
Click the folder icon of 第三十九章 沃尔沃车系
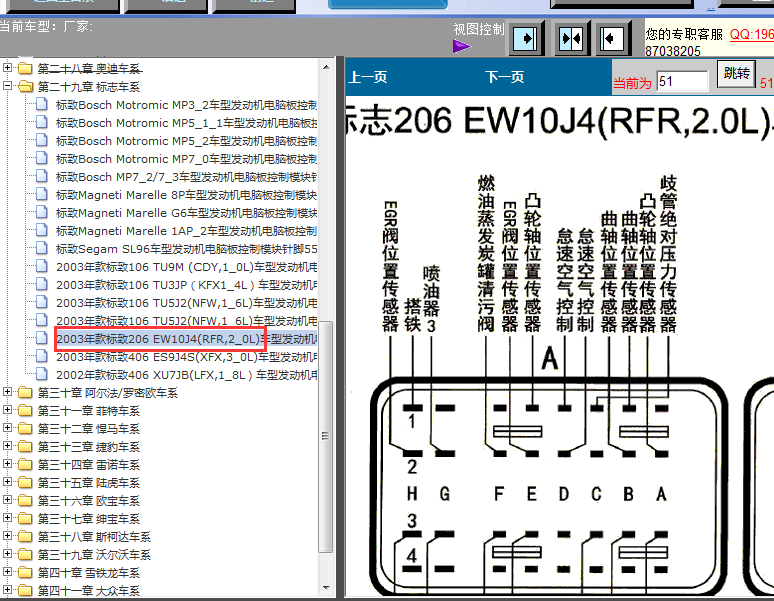(x=25, y=555)
